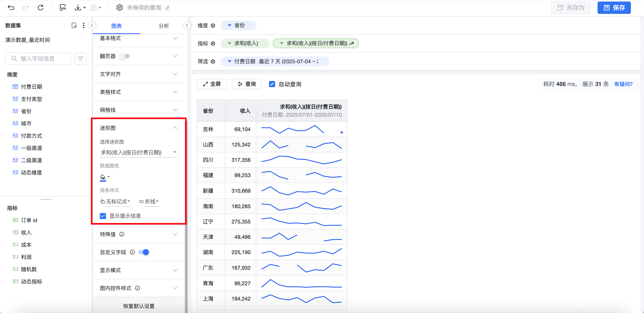
Task: Disable the 自动查询 checkbox
Action: point(272,84)
